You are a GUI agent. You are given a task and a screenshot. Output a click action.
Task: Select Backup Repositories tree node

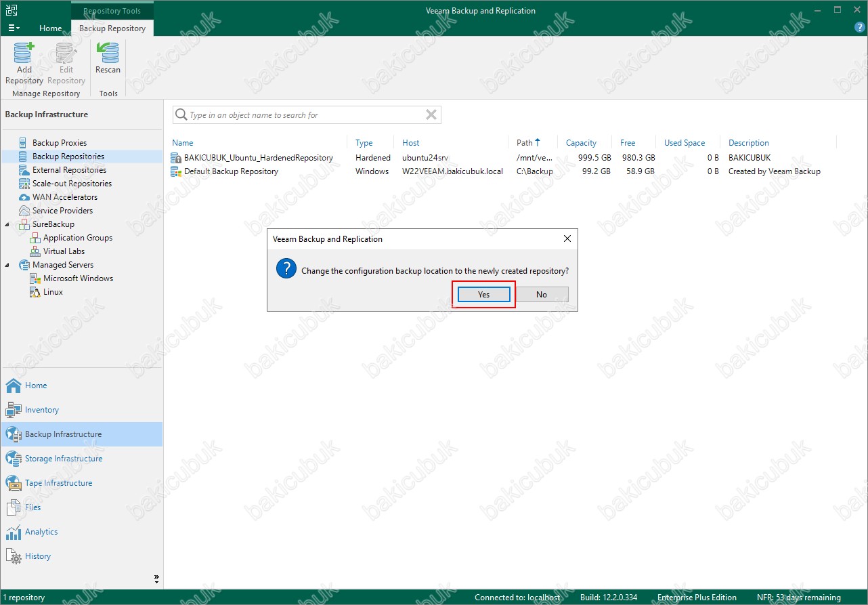coord(68,157)
